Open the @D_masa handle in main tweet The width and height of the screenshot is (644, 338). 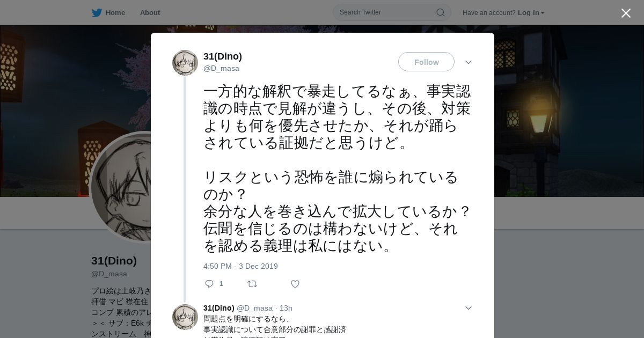tap(221, 69)
